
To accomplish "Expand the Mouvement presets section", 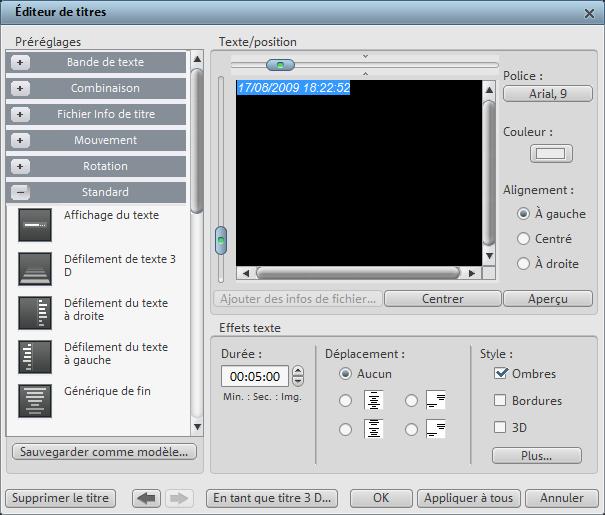I will point(21,140).
